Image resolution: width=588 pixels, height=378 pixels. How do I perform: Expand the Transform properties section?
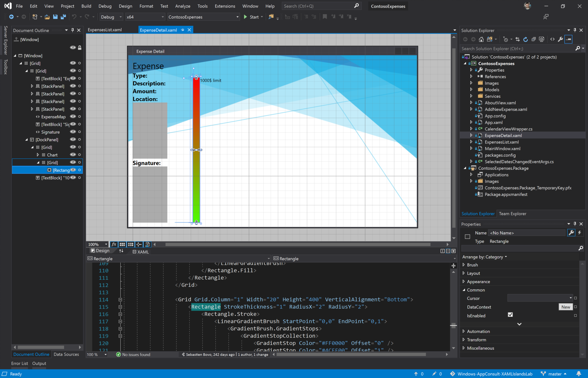click(465, 339)
